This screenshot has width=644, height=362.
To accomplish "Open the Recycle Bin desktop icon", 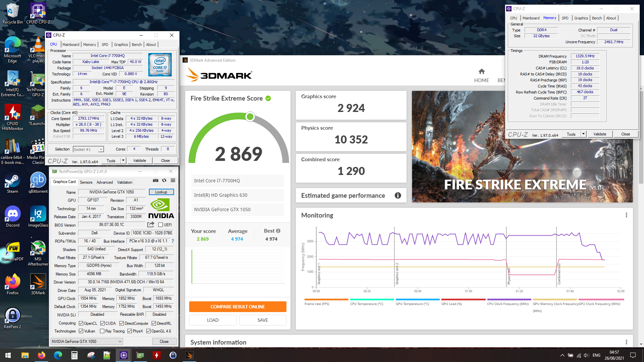I will coord(12,13).
